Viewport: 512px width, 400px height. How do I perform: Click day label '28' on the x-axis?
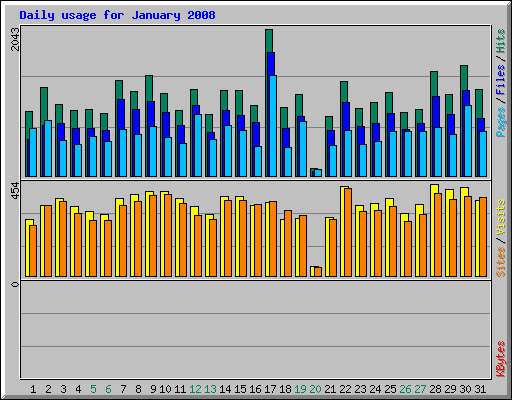click(435, 389)
